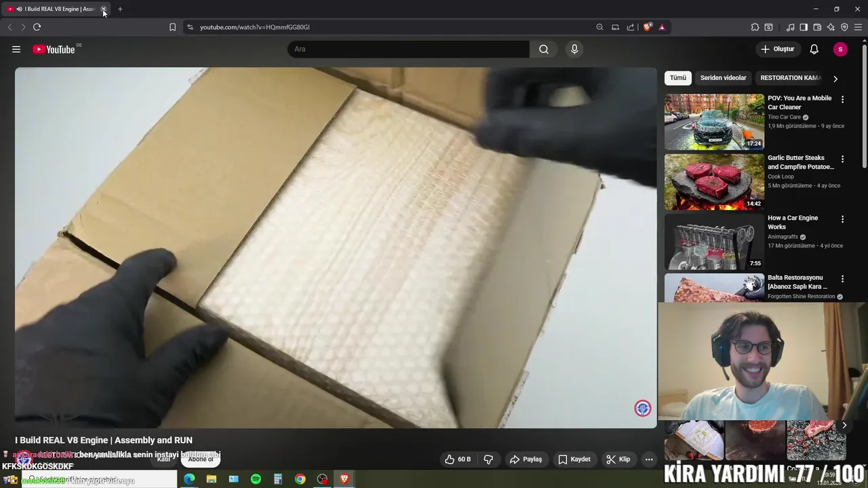Click the share page icon in address bar

[631, 27]
